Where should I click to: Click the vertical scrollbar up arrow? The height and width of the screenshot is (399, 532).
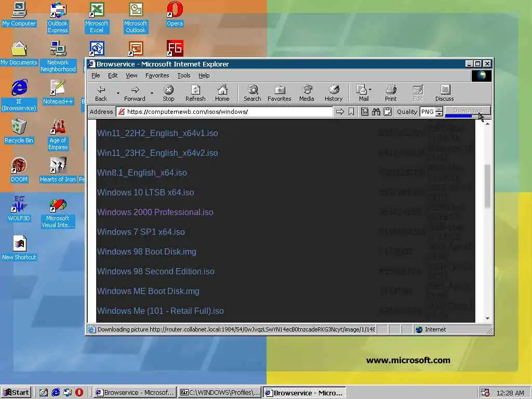pyautogui.click(x=487, y=124)
